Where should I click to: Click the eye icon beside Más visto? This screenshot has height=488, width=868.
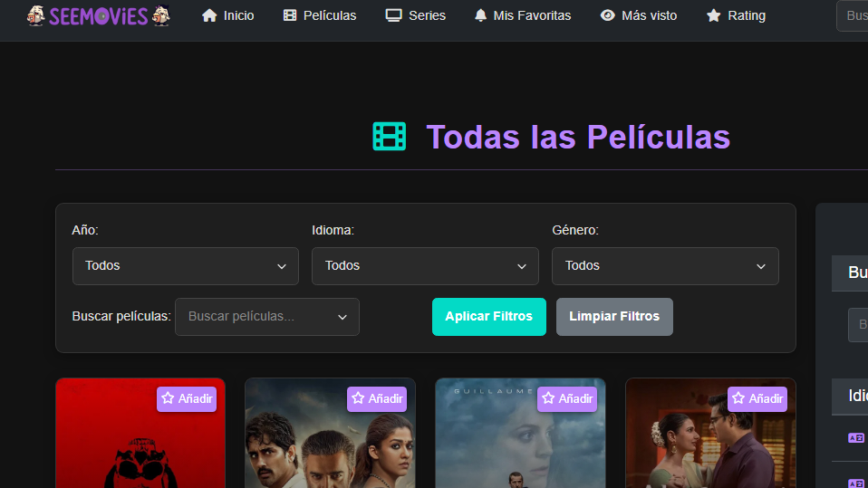607,15
